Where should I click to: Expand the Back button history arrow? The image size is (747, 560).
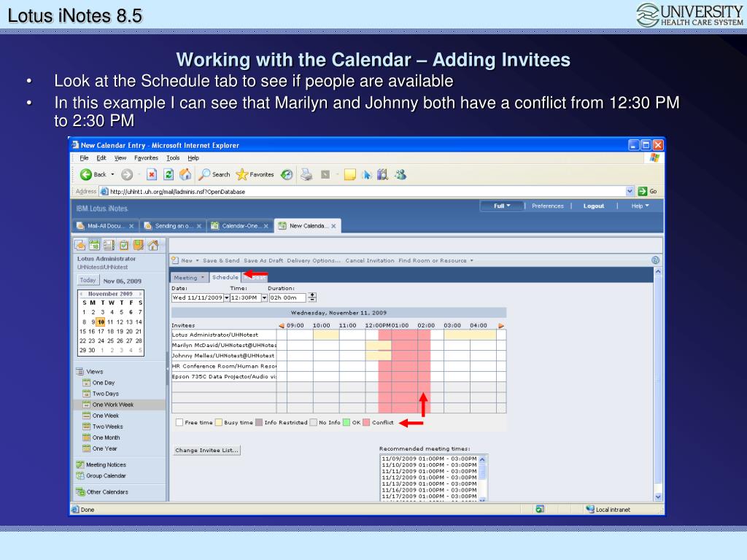tap(113, 175)
